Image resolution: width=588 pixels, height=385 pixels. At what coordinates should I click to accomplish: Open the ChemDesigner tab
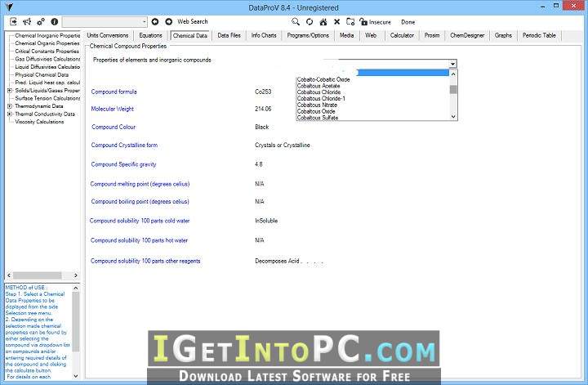pos(467,35)
